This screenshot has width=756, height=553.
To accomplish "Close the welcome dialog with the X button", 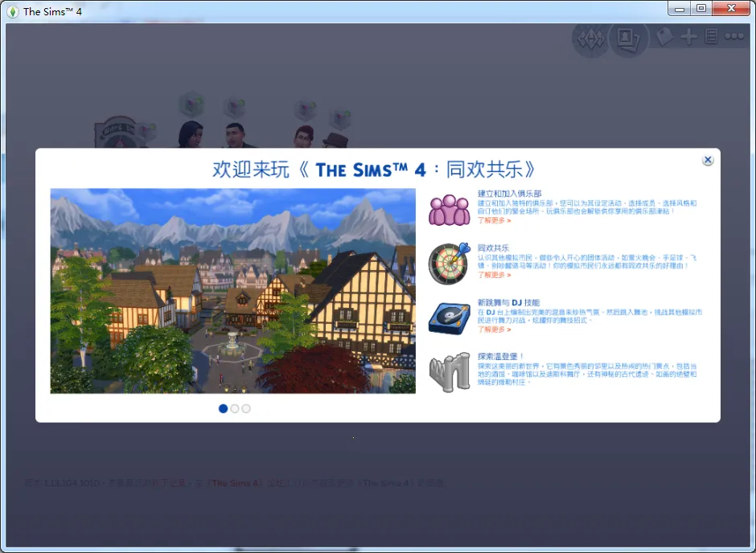I will click(708, 160).
